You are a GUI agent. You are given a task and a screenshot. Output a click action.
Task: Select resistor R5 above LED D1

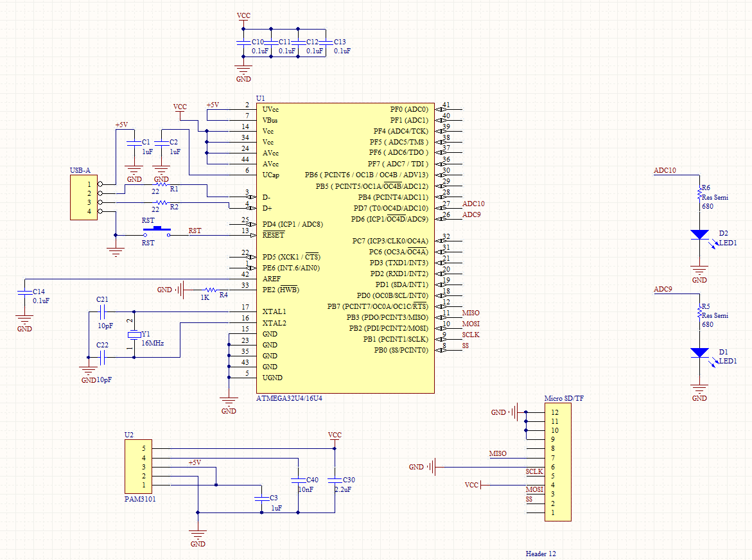(699, 313)
